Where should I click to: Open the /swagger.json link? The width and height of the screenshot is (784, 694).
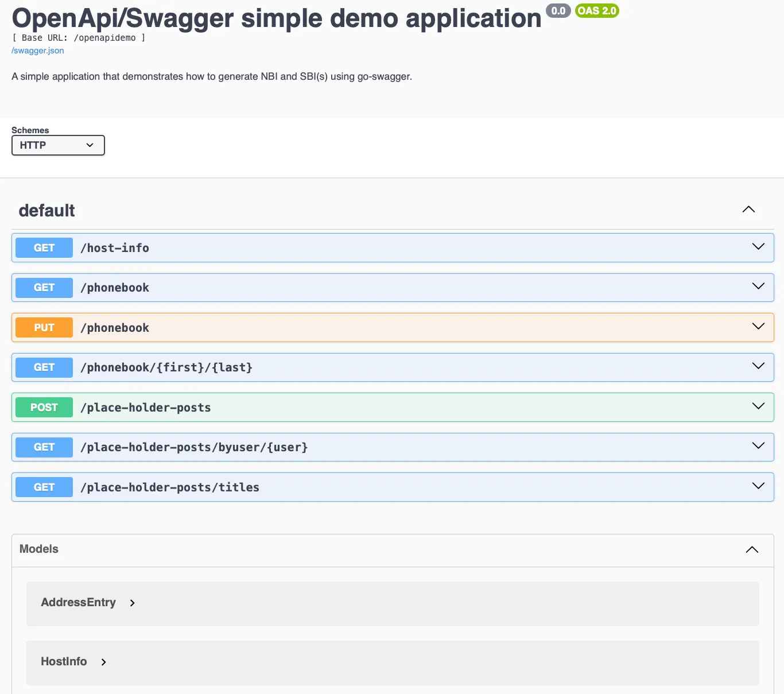[x=37, y=51]
